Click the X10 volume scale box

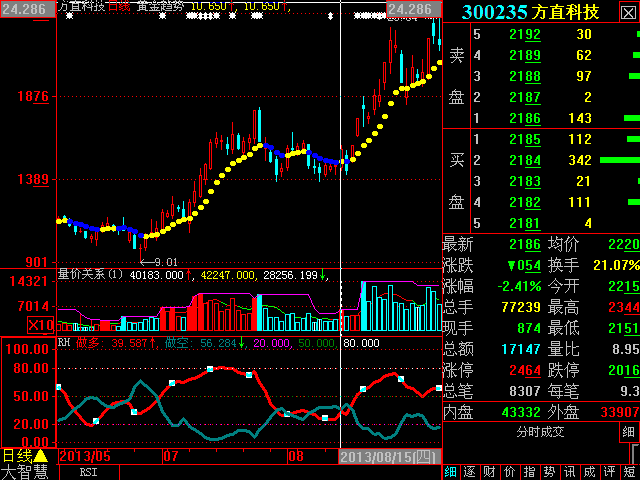tap(40, 325)
